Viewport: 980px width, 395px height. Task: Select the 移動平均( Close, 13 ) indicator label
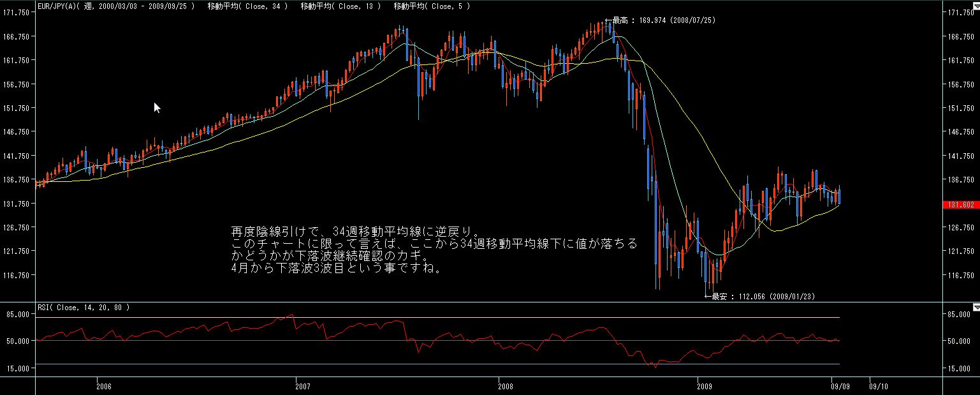pyautogui.click(x=340, y=6)
